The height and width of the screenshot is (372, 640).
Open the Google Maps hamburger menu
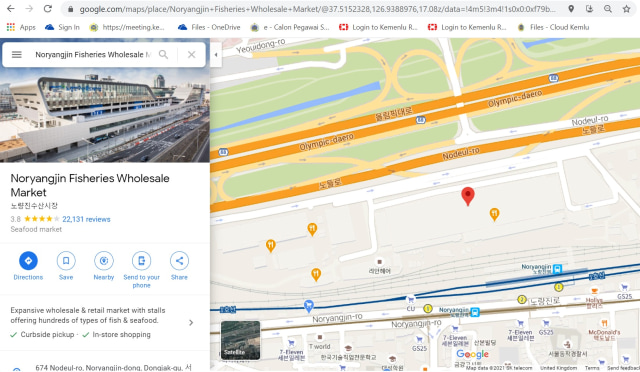tap(17, 54)
